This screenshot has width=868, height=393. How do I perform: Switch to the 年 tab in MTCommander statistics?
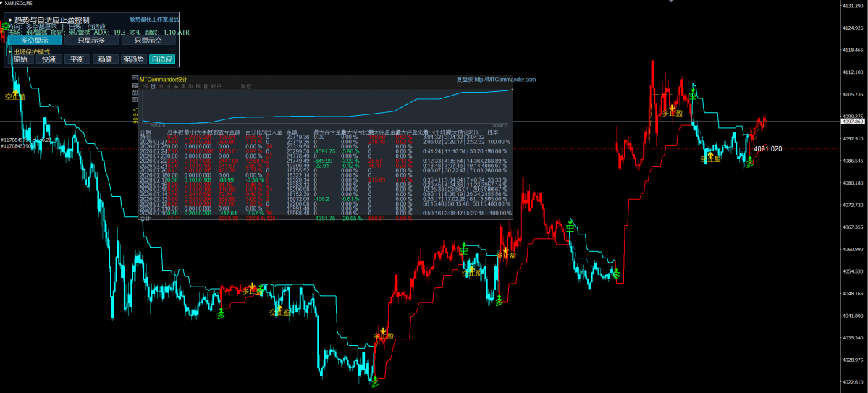click(x=183, y=86)
